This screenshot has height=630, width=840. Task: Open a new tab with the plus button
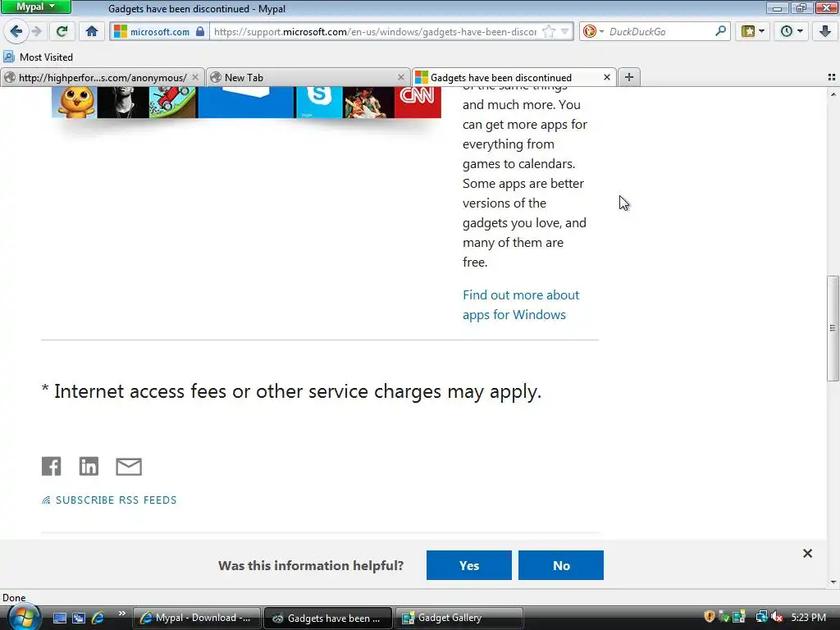(x=629, y=77)
